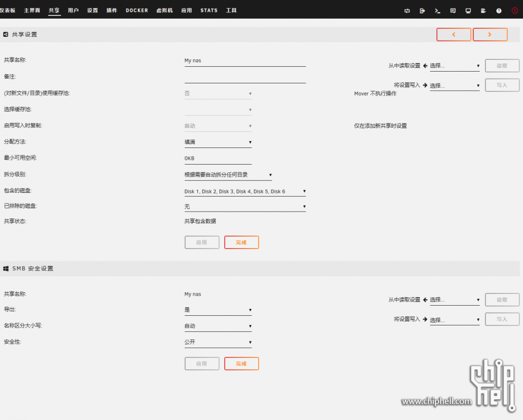Click the monitor info icon in header
The width and height of the screenshot is (523, 420).
(469, 11)
